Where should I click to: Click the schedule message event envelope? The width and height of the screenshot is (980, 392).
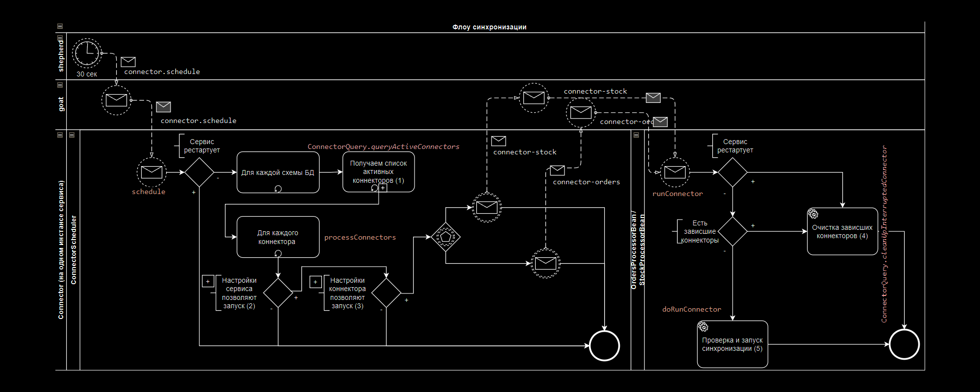tap(151, 172)
